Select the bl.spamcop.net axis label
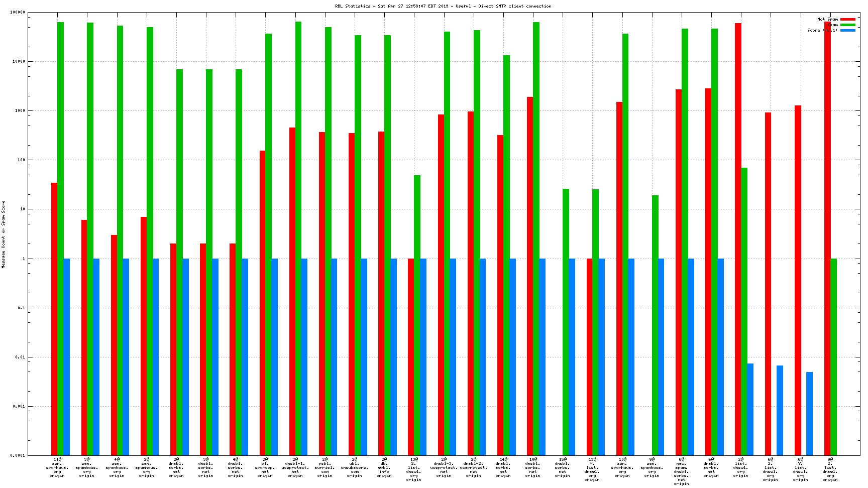Viewport: 868px width, 488px height. tap(265, 467)
